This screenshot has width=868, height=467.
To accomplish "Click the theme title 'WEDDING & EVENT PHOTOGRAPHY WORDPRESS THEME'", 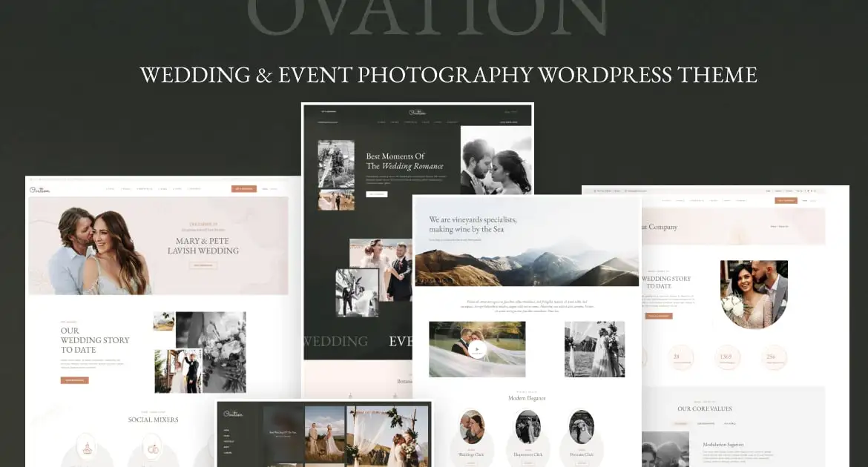I will 448,75.
